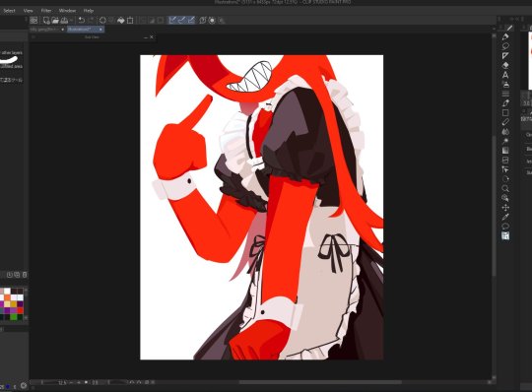Click the zoom slider in the canvas status bar
Viewport: 532px width, 392px height.
tap(49, 382)
